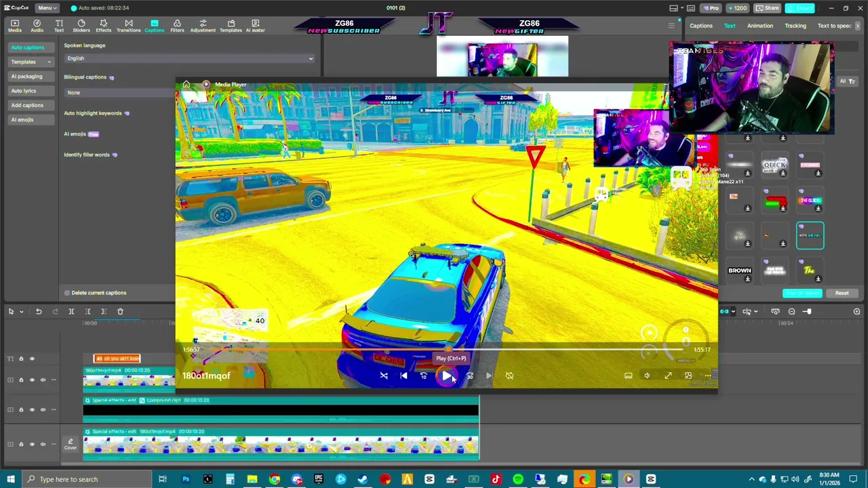
Task: Hide the Compound clip track
Action: (32, 409)
